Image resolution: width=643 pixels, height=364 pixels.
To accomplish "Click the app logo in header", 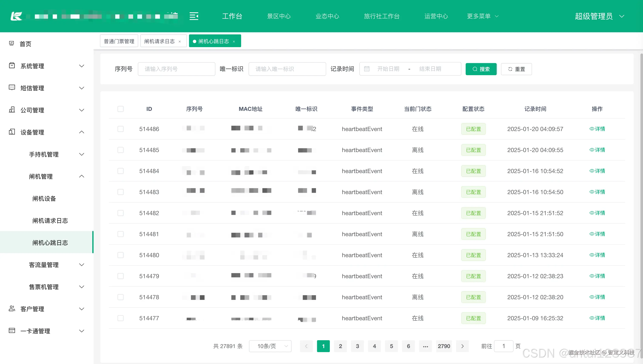I will coord(16,16).
